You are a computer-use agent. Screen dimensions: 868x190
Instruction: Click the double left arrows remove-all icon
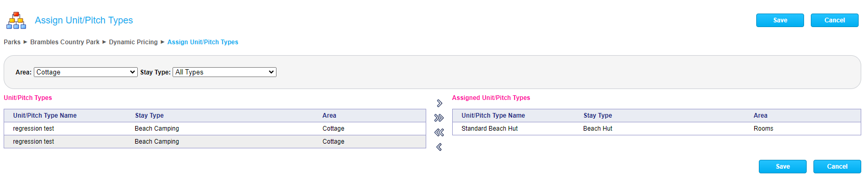point(439,133)
